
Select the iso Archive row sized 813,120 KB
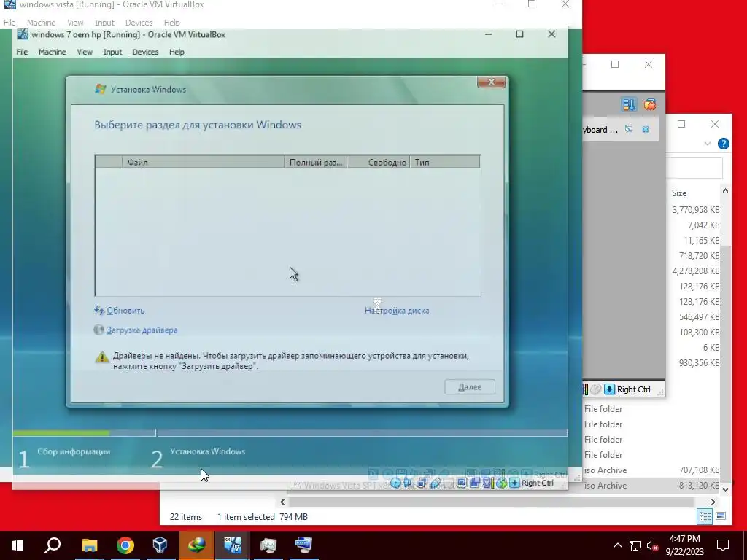click(651, 485)
